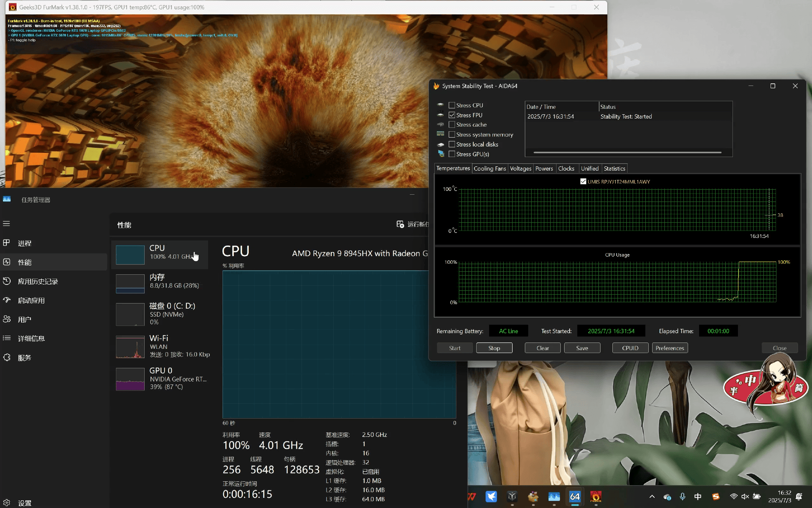Open the dark cube app on the taskbar

click(512, 496)
